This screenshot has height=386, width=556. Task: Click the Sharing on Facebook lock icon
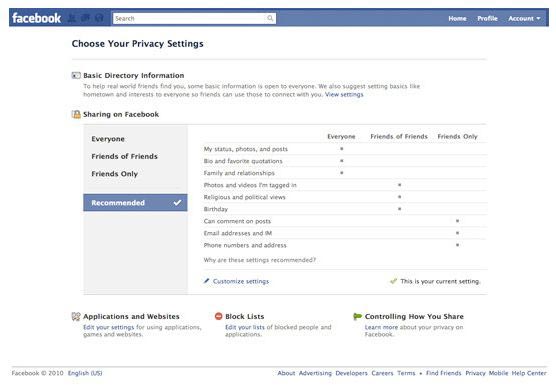tap(76, 114)
